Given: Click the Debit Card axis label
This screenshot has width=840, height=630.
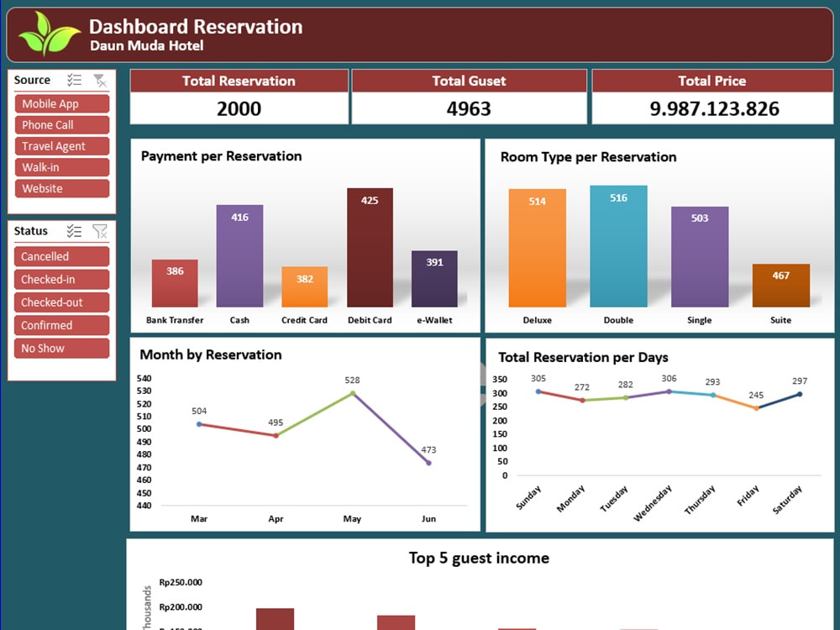Looking at the screenshot, I should [x=370, y=320].
